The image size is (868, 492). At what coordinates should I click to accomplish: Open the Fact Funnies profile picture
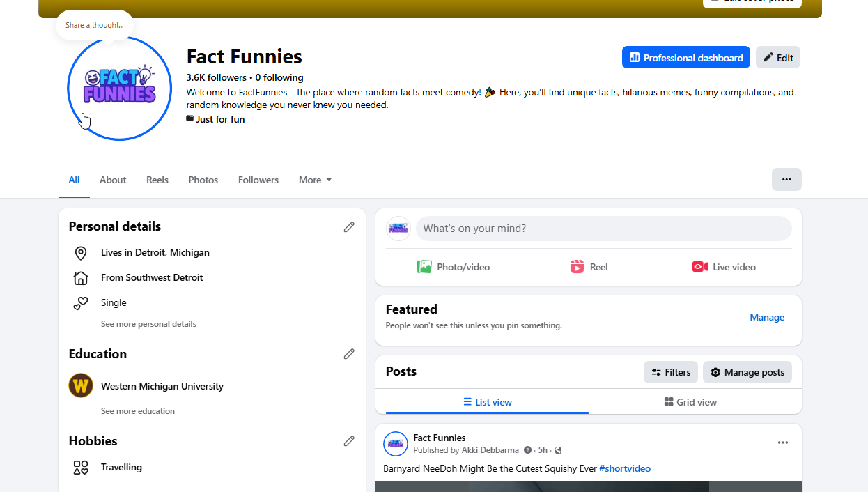[119, 89]
